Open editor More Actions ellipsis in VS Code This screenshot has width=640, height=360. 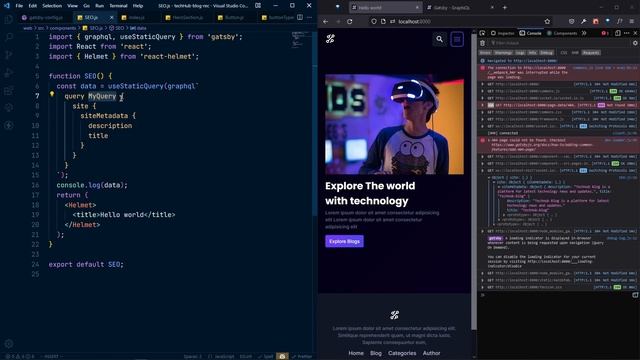pyautogui.click(x=309, y=17)
